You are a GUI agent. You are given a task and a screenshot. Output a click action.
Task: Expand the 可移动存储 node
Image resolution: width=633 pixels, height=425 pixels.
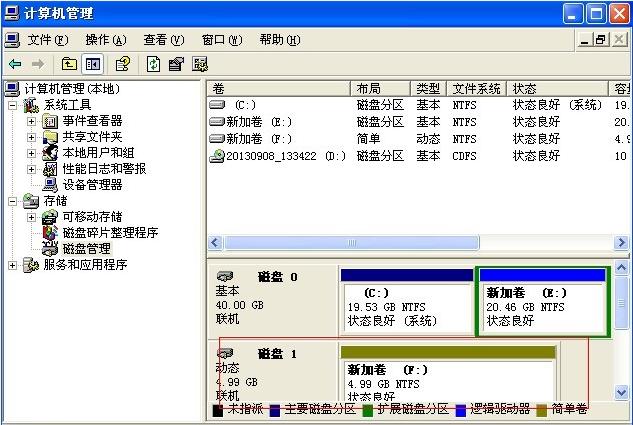coord(31,217)
